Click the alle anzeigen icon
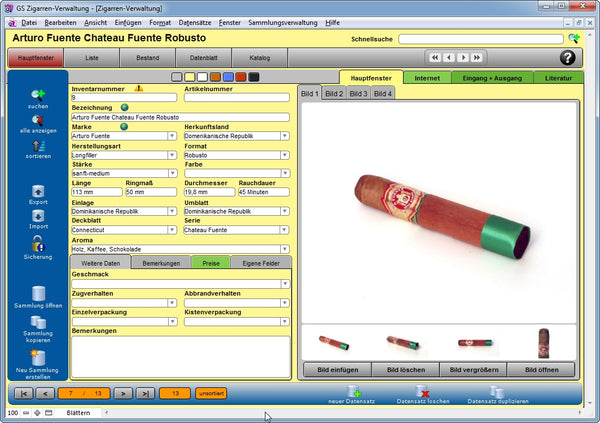Viewport: 600px width, 423px height. point(38,121)
